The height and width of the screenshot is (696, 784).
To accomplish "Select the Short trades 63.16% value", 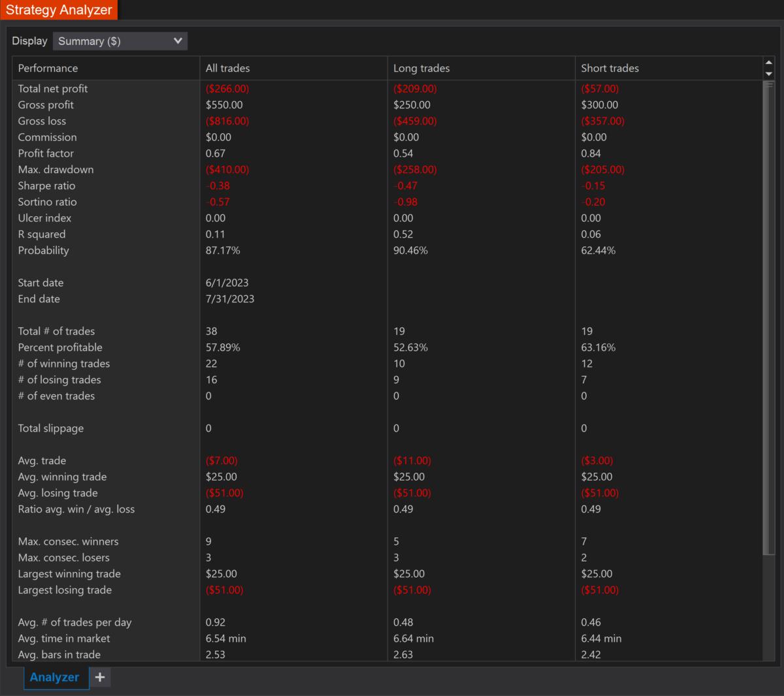I will point(598,348).
